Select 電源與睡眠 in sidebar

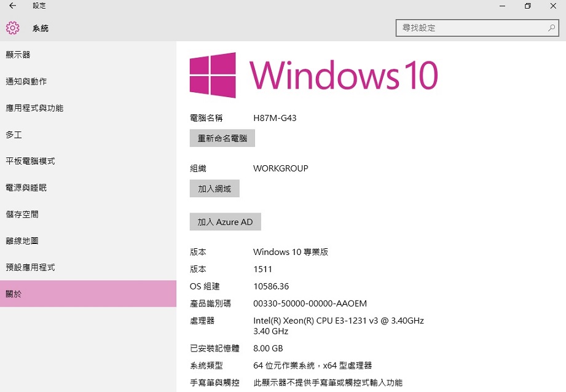point(88,187)
